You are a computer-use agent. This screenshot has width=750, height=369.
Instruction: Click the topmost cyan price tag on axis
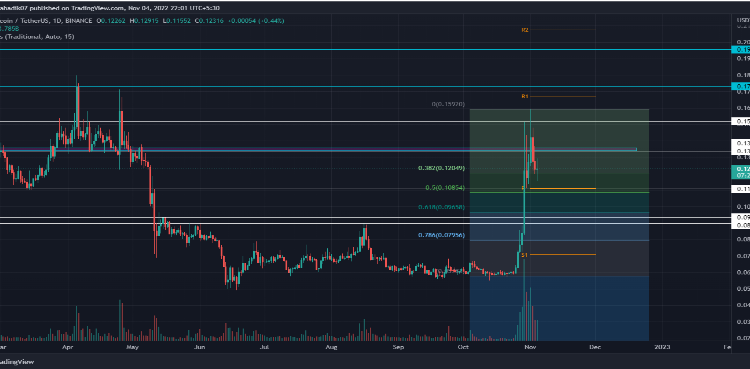point(741,49)
